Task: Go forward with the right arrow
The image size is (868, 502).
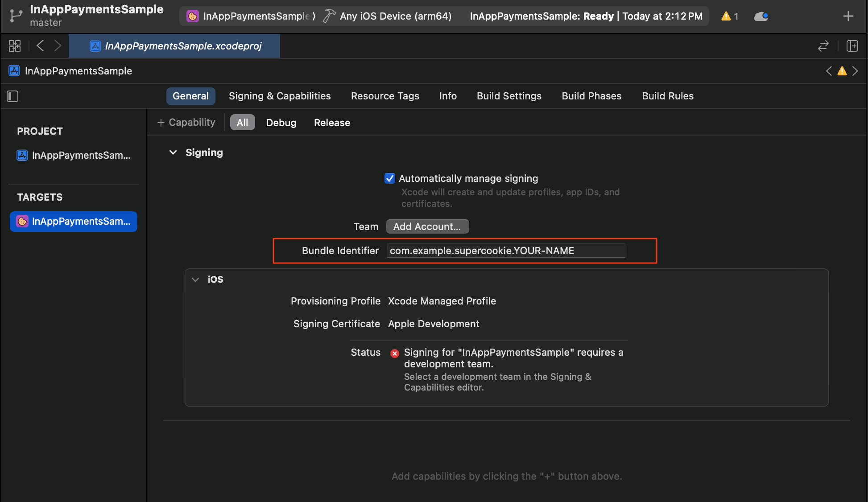Action: click(58, 45)
